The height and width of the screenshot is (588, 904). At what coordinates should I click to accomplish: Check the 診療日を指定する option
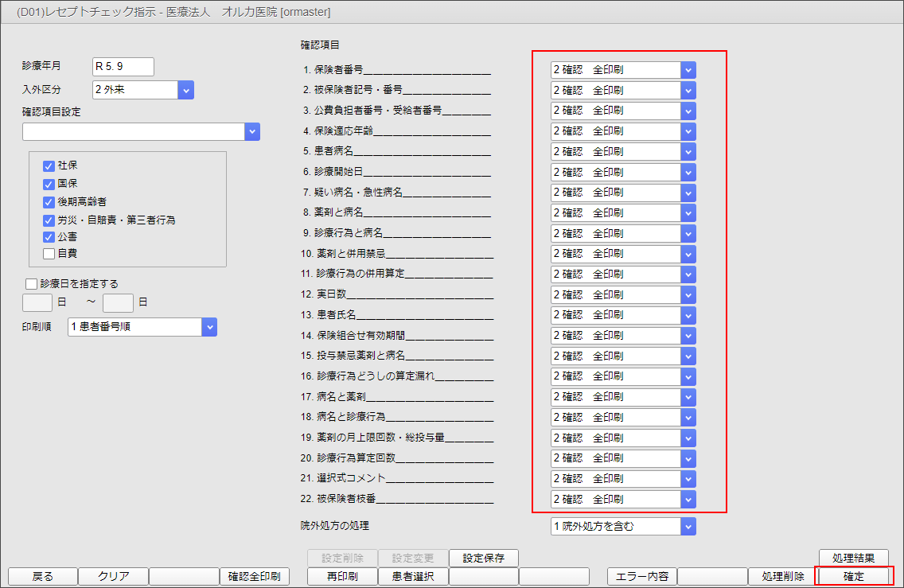pos(32,284)
